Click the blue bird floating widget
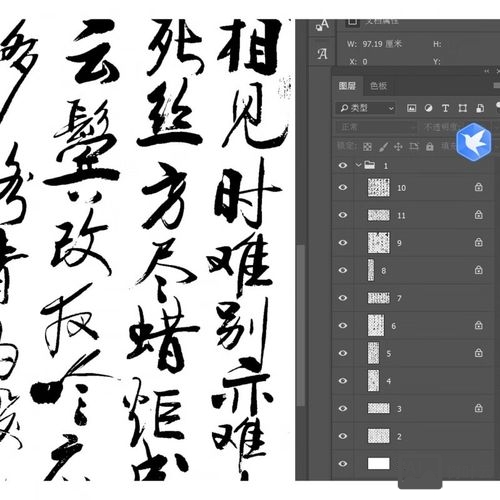The height and width of the screenshot is (500, 500). (x=474, y=141)
